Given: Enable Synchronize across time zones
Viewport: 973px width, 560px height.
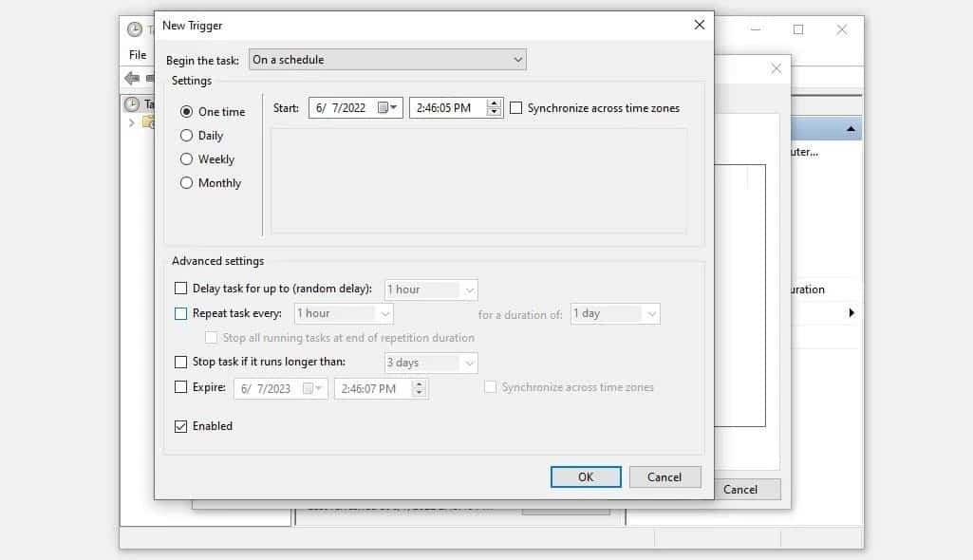Looking at the screenshot, I should tap(515, 107).
